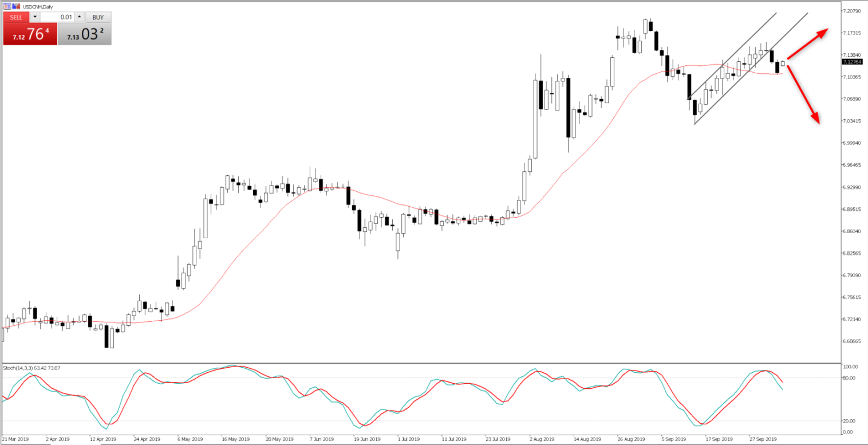Click the 6.68665 price axis label
The image size is (868, 445).
point(853,341)
